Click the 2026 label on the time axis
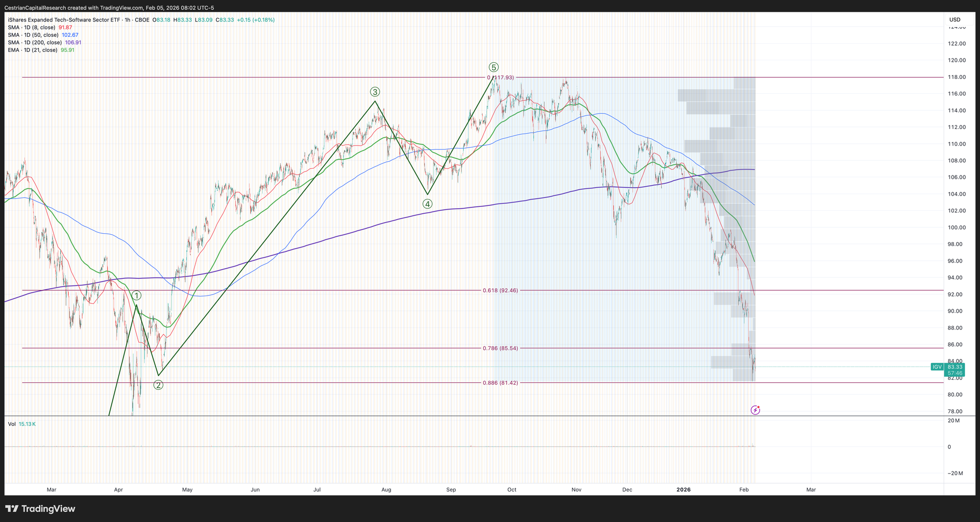 point(684,490)
